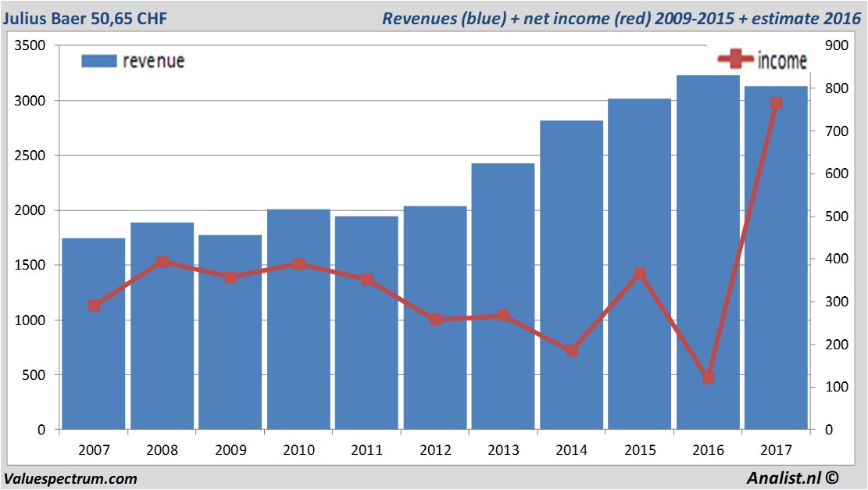Click the 2011 income data point marker
The width and height of the screenshot is (868, 490).
coord(367,280)
